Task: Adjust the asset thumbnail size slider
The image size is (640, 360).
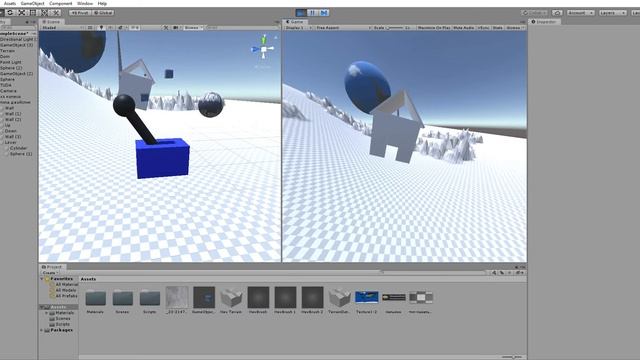Action: [513, 357]
